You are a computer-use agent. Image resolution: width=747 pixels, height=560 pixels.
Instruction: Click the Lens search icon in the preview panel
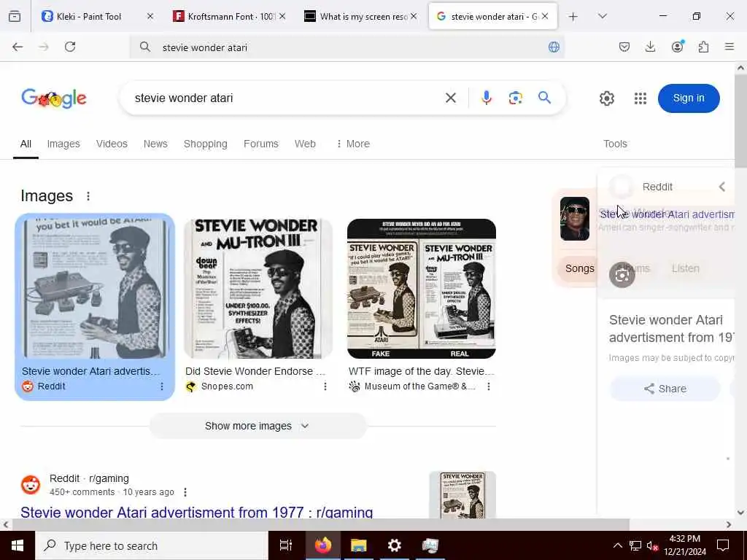click(622, 275)
